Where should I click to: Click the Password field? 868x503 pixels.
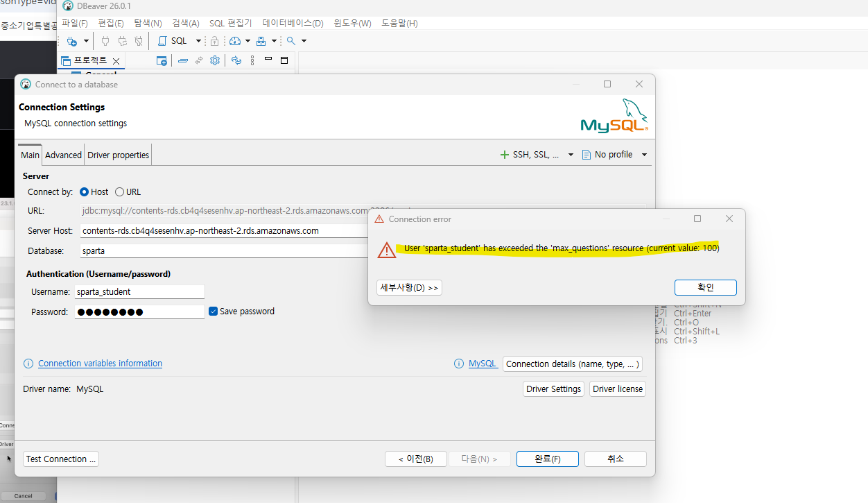pyautogui.click(x=139, y=312)
